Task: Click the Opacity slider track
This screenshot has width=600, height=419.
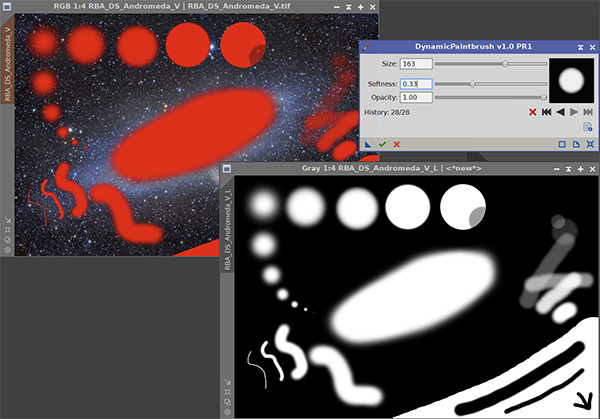Action: 490,97
